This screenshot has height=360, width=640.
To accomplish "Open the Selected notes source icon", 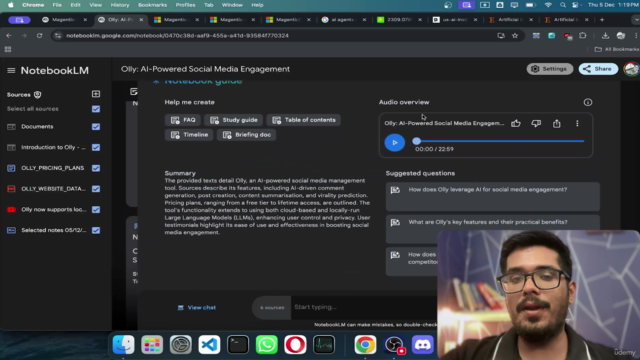I will (x=11, y=231).
